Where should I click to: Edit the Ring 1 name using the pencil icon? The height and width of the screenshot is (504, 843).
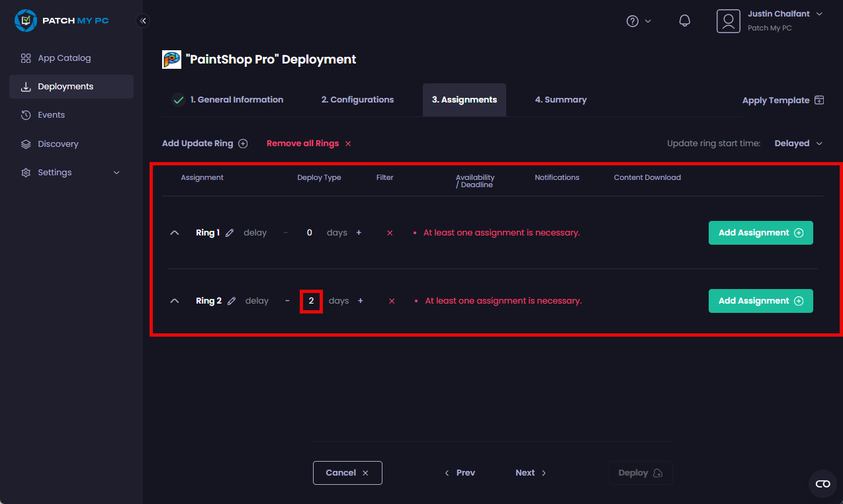230,232
